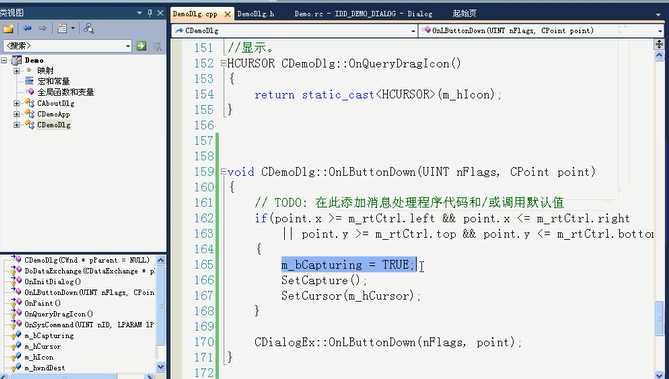Click the code editor scroll up arrow
The width and height of the screenshot is (669, 379).
(x=659, y=56)
